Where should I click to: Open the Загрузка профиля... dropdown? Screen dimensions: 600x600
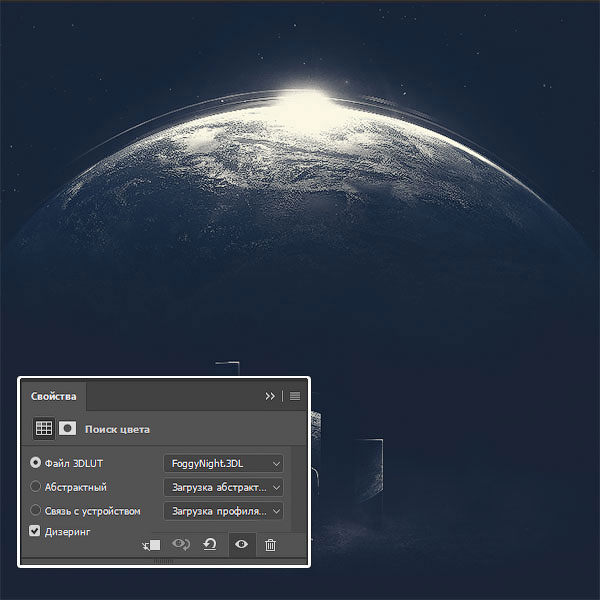coord(223,511)
